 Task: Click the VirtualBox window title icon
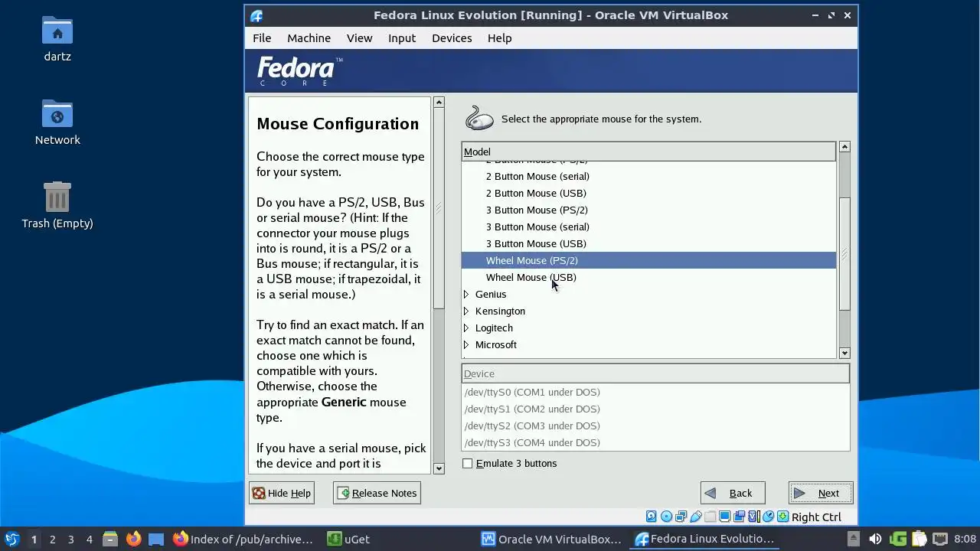click(x=256, y=15)
